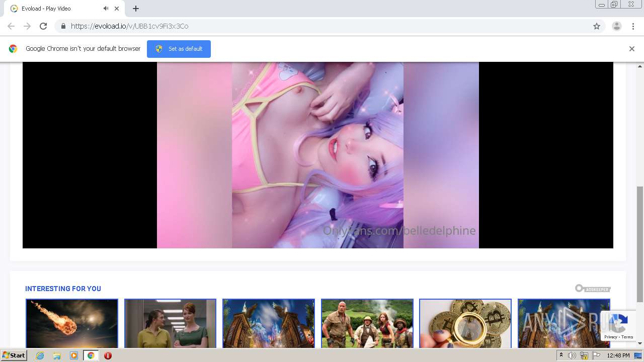644x362 pixels.
Task: Bookmark this page with the star icon
Action: point(597,26)
